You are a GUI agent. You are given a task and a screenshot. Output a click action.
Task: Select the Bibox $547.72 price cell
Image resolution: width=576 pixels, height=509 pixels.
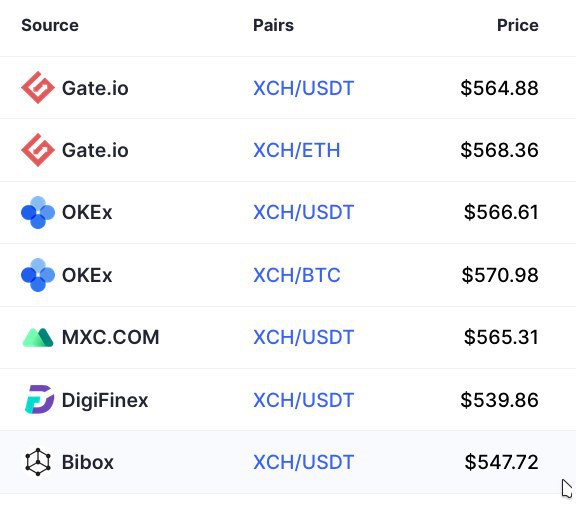[x=501, y=462]
